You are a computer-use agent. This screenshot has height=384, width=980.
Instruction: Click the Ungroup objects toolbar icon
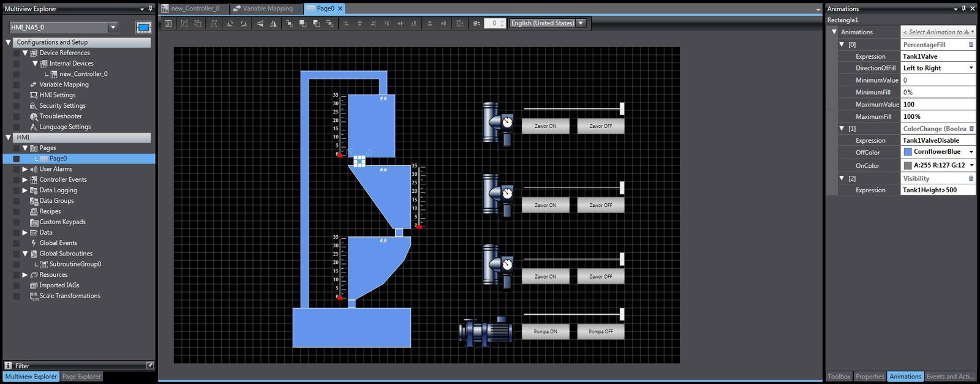(x=198, y=23)
